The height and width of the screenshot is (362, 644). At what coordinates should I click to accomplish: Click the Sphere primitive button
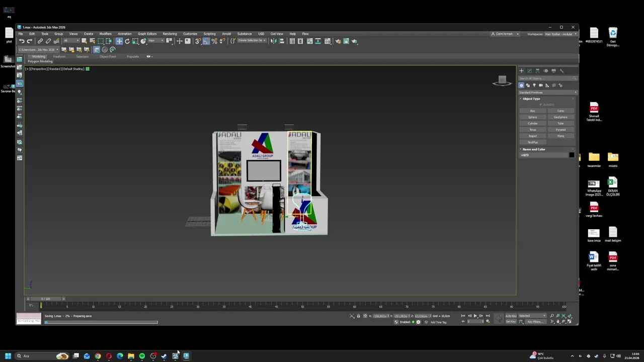(533, 117)
